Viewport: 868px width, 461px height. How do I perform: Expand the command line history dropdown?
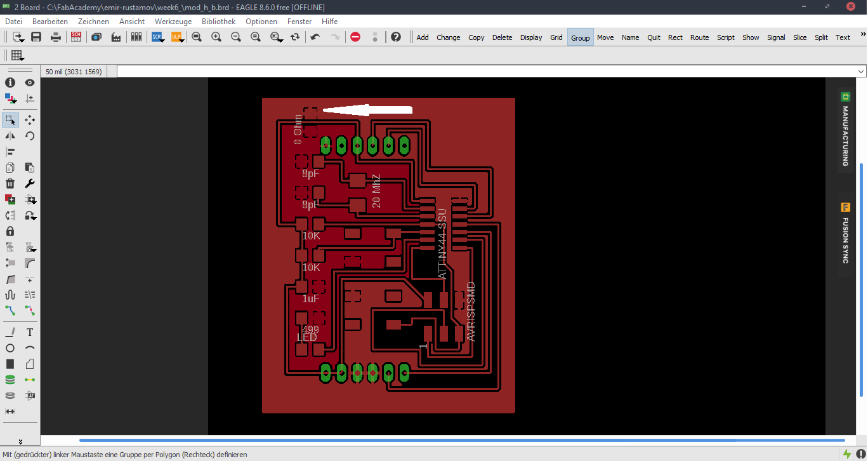861,71
